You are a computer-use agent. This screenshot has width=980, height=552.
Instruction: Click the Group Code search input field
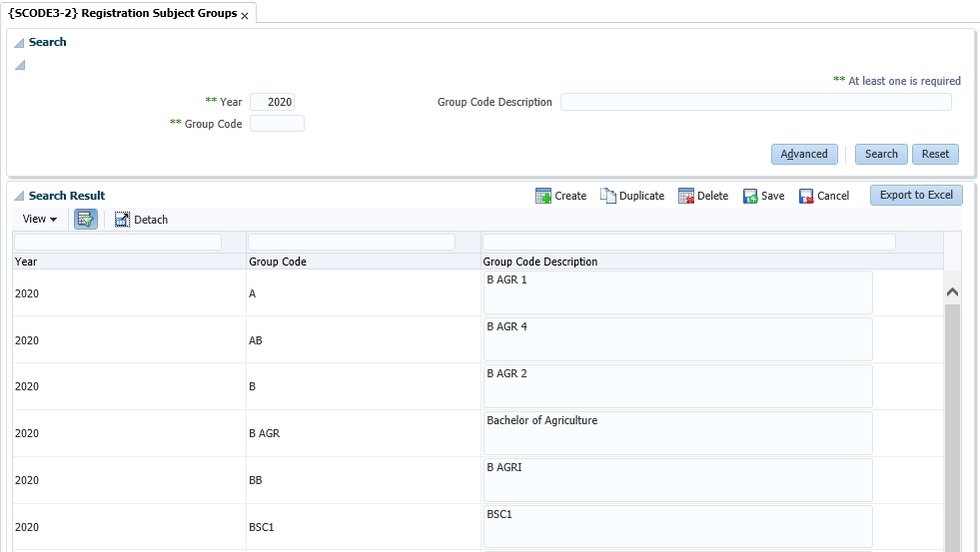(277, 124)
